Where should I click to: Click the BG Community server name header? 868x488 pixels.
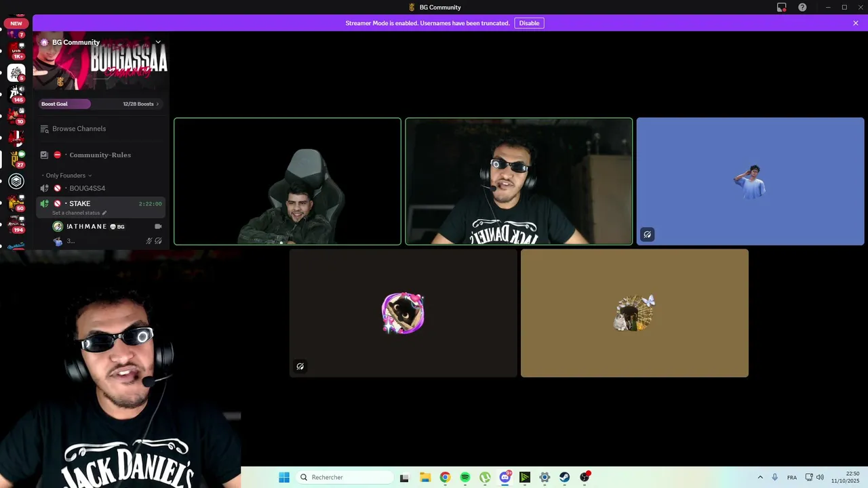[x=76, y=42]
